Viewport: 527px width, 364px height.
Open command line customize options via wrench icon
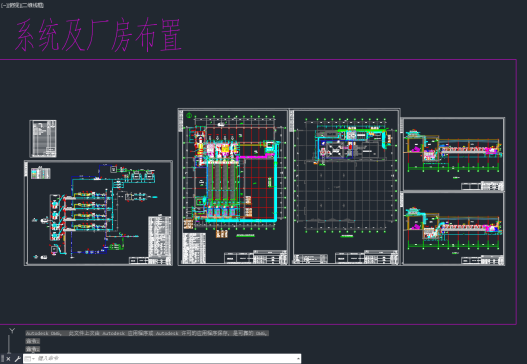tap(17, 359)
